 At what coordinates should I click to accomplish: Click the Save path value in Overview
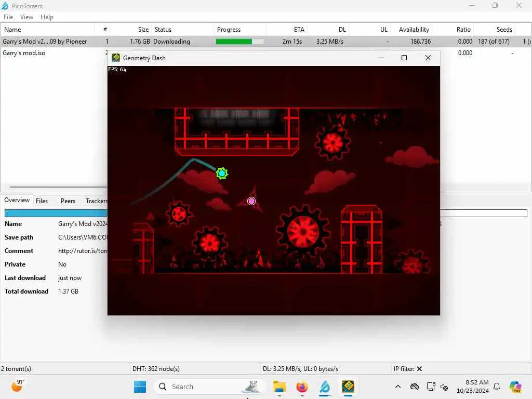point(83,237)
